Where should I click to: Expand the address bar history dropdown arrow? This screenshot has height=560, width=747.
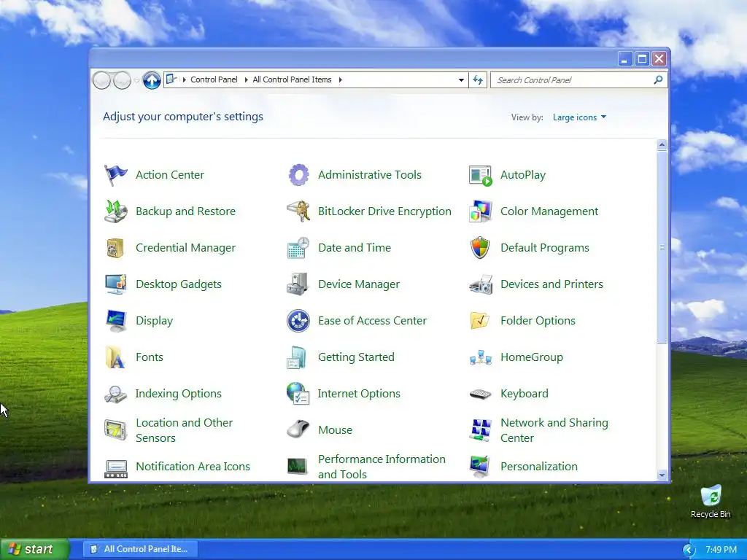(x=461, y=79)
